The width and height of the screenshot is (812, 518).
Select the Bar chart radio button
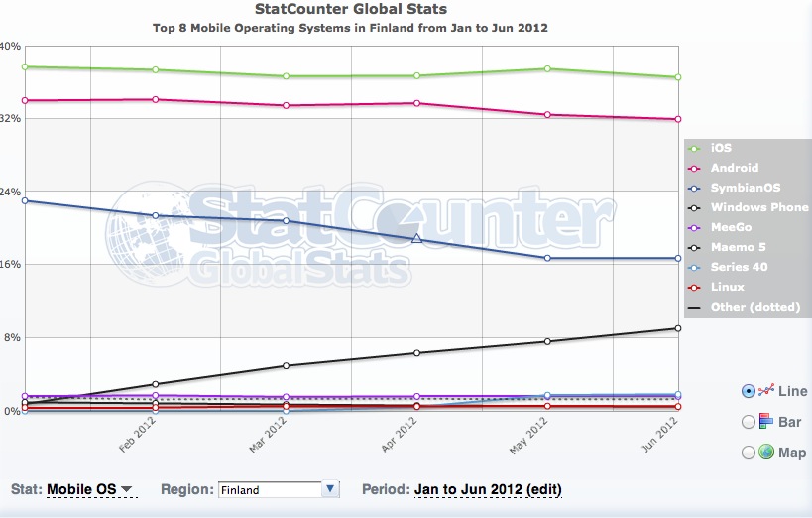(749, 422)
